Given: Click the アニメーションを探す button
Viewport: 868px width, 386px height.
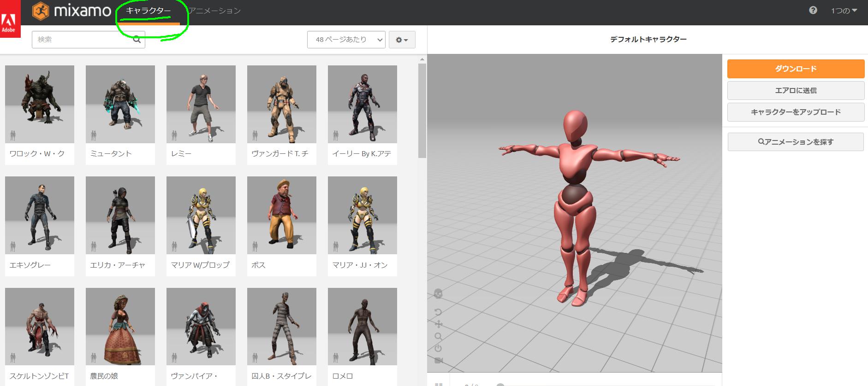Looking at the screenshot, I should [796, 142].
